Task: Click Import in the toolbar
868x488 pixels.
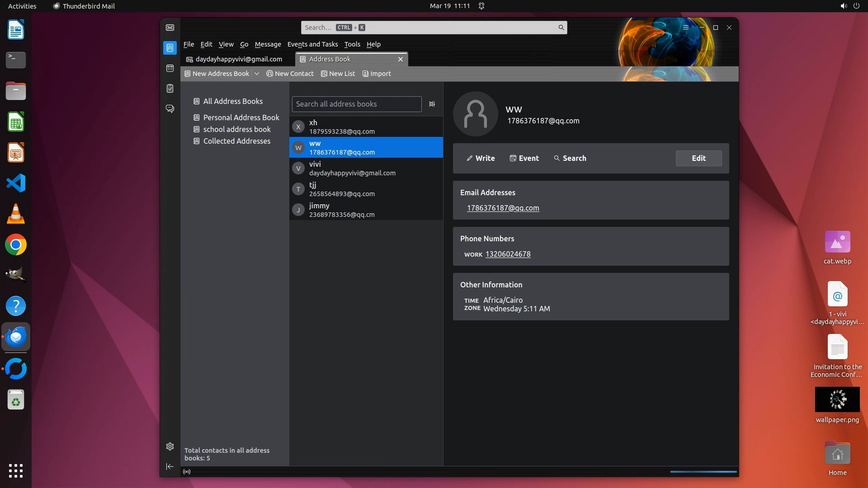Action: [377, 74]
